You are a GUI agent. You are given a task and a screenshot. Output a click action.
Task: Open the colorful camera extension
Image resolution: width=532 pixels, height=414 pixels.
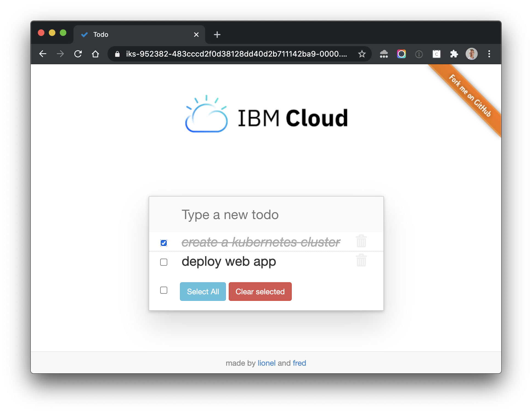pos(401,54)
